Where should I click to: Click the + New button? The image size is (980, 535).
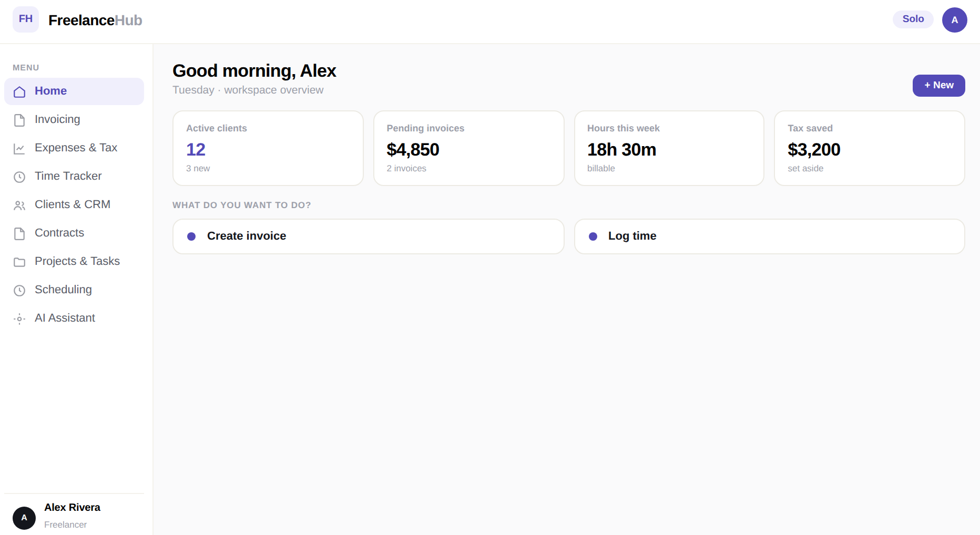coord(939,86)
